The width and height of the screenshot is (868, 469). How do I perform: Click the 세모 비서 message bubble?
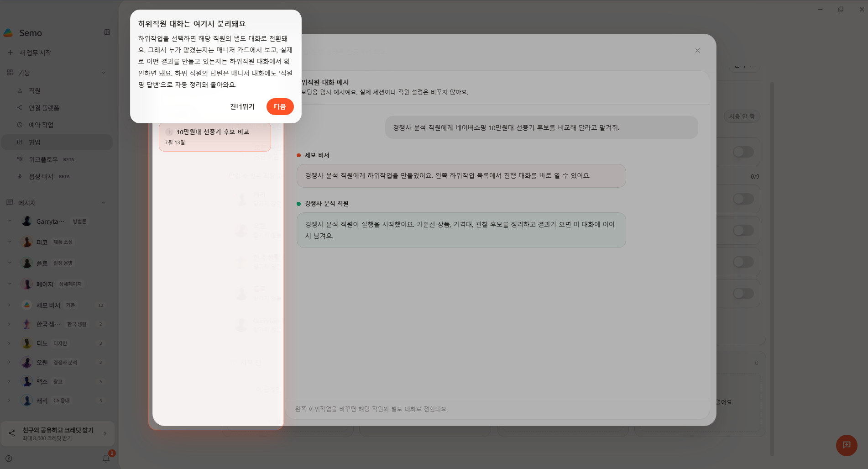pos(461,176)
